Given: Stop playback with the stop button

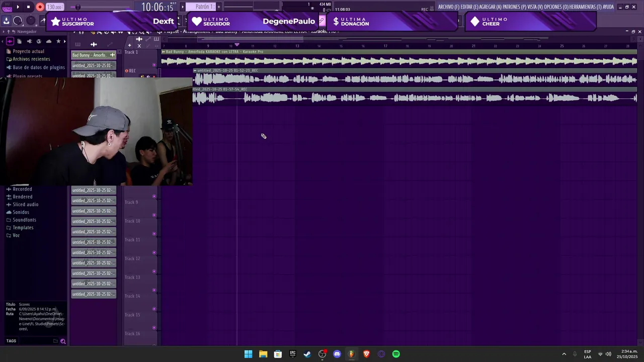Looking at the screenshot, I should [28, 7].
